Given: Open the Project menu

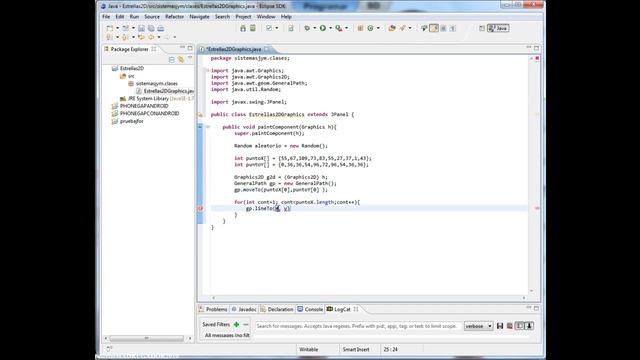Looking at the screenshot, I should coord(243,17).
